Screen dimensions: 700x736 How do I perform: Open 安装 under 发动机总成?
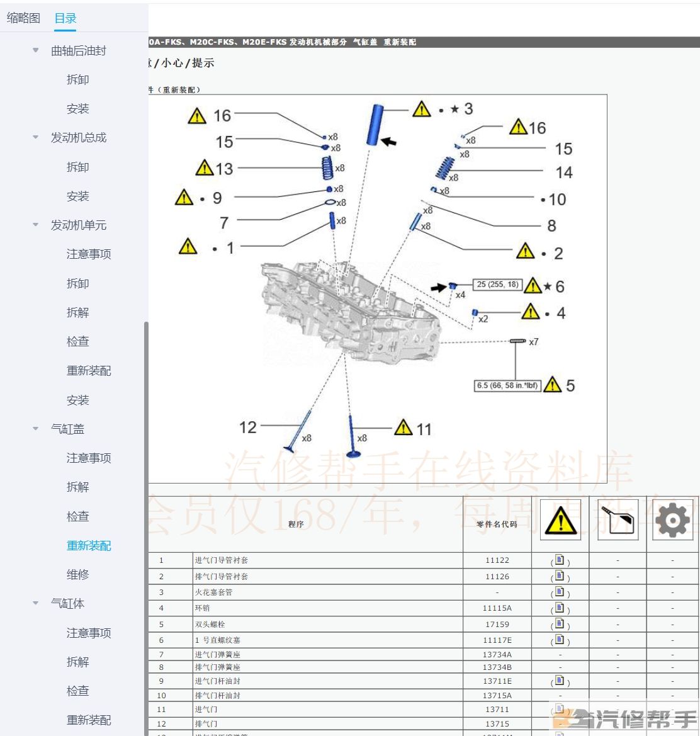(x=78, y=196)
